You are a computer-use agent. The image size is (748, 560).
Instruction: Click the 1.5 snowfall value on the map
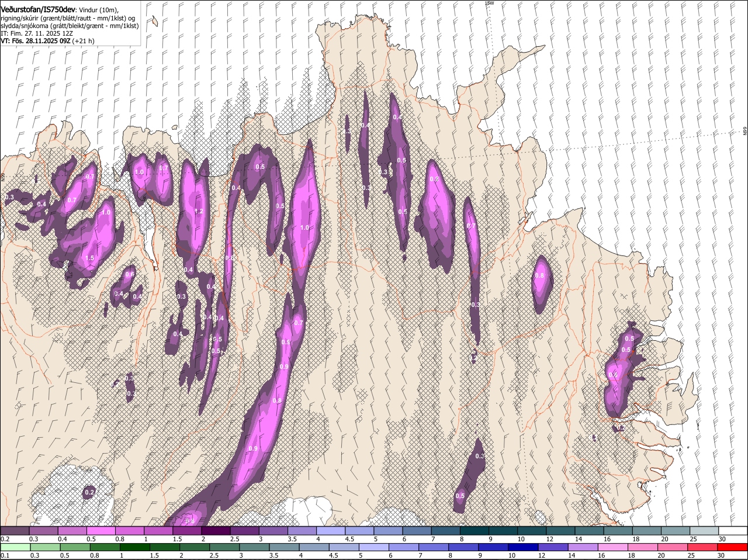(89, 258)
